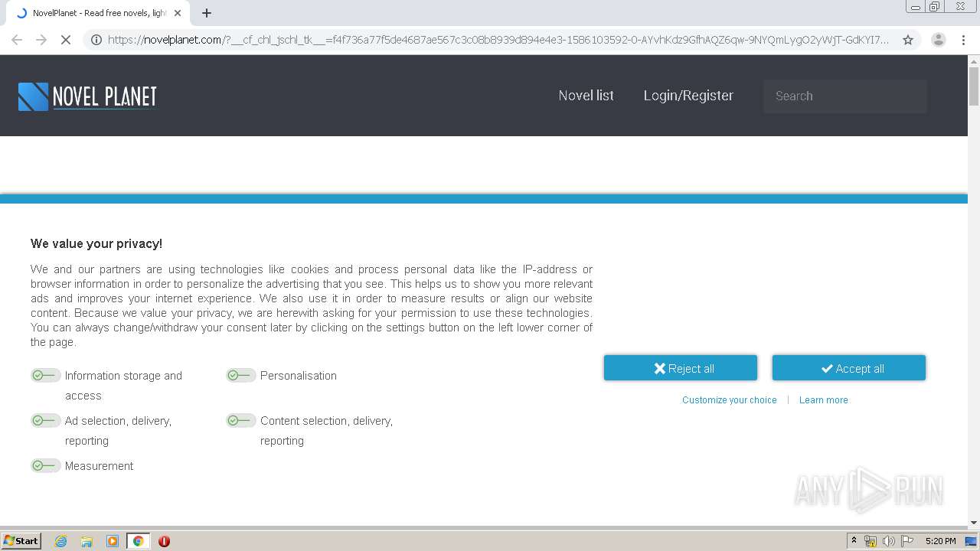980x551 pixels.
Task: Accept all cookies
Action: (x=849, y=368)
